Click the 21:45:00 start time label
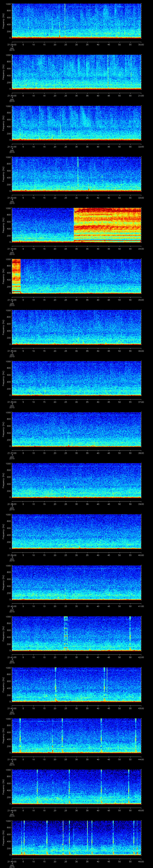This screenshot has height=868, width=153. [x=12, y=861]
